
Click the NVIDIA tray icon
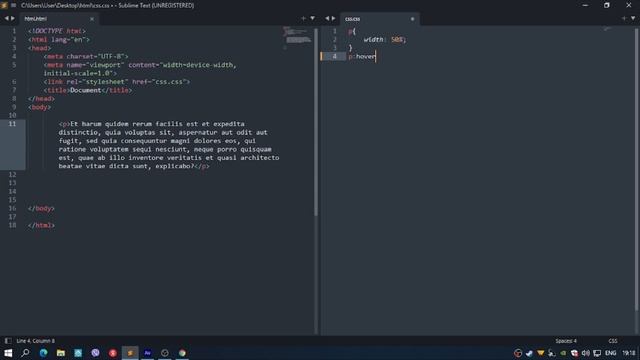coord(563,353)
